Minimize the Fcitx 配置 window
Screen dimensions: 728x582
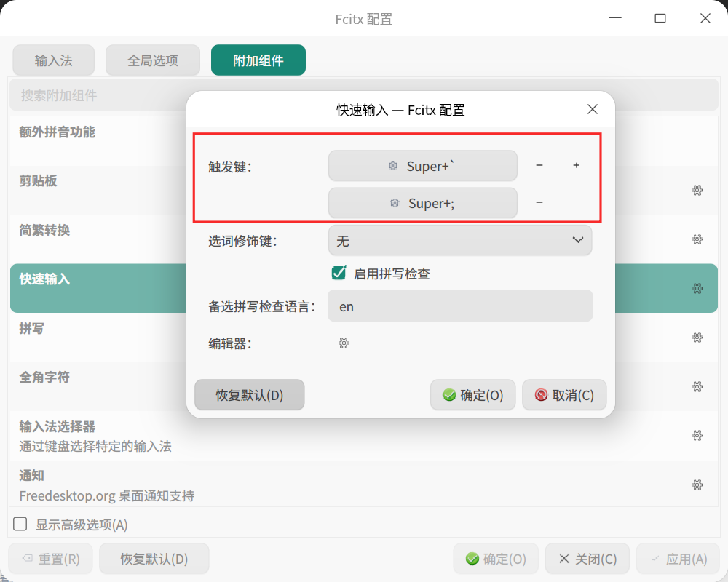coord(614,18)
